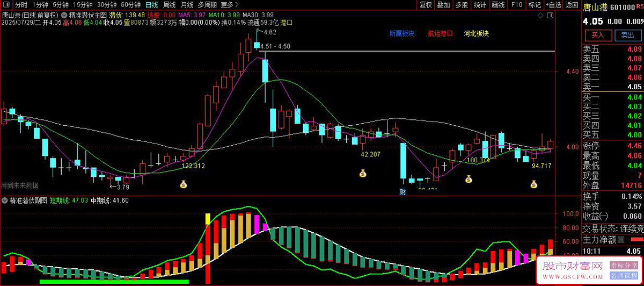Select the 卖三 4.07 order row
Image resolution: width=644 pixels, height=286 pixels.
point(612,68)
